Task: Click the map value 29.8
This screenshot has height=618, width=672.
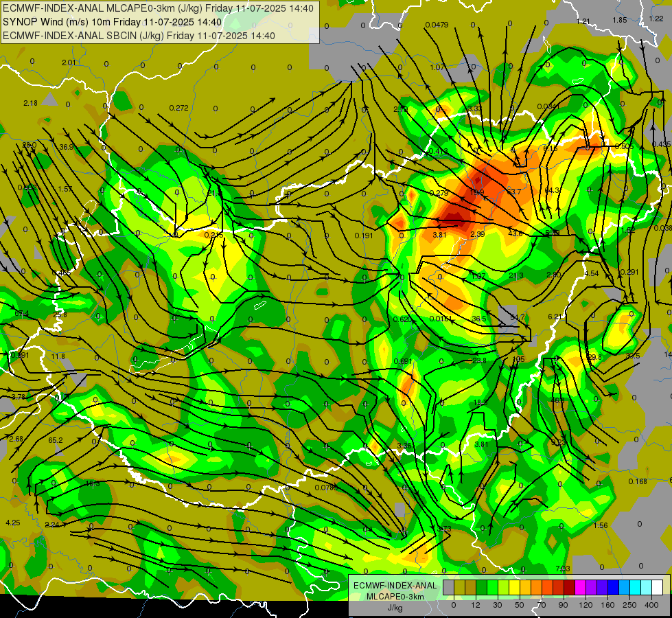Action: (594, 357)
